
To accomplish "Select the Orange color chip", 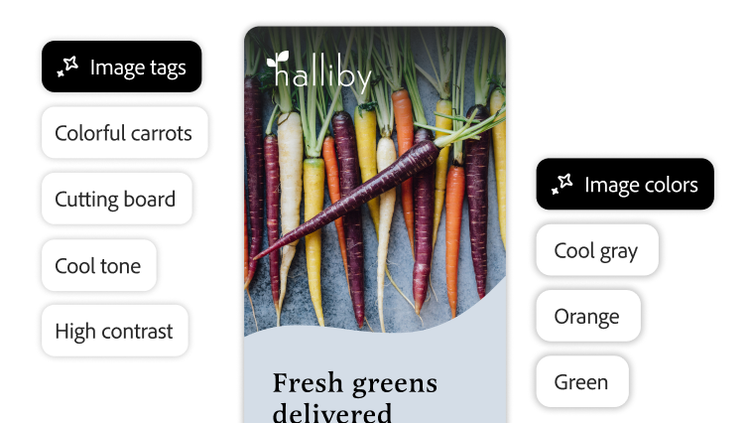I will 588,316.
